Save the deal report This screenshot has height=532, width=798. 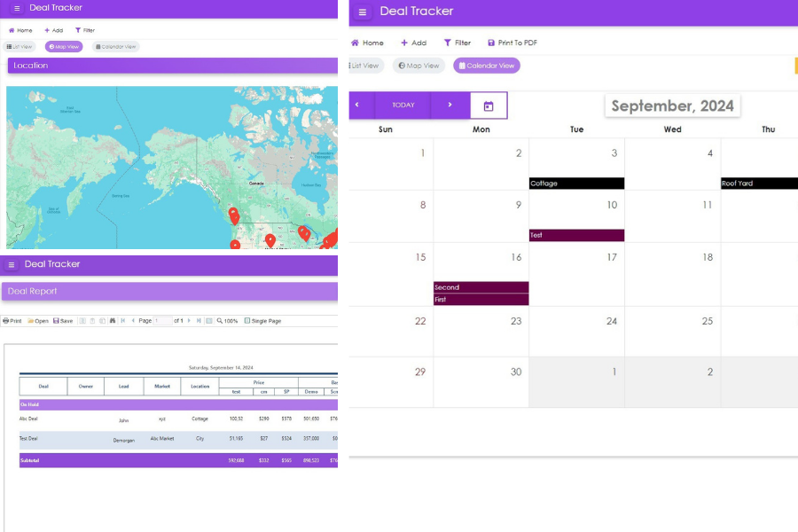tap(63, 321)
